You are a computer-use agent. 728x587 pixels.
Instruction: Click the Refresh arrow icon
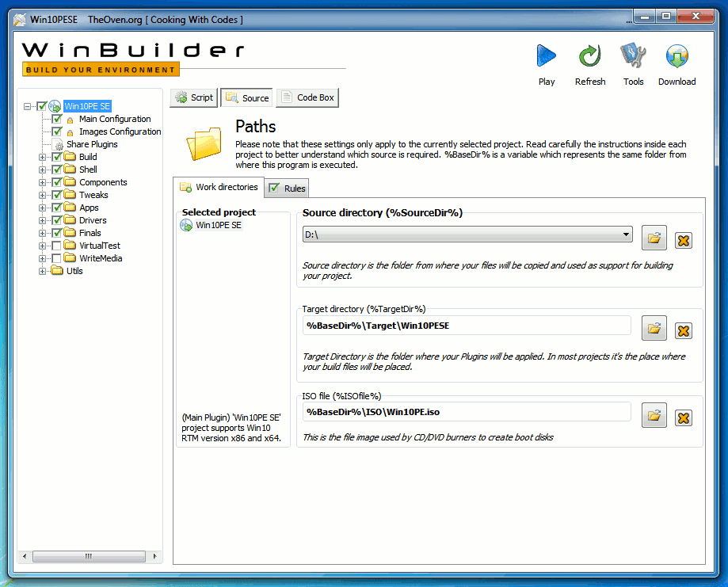point(590,56)
